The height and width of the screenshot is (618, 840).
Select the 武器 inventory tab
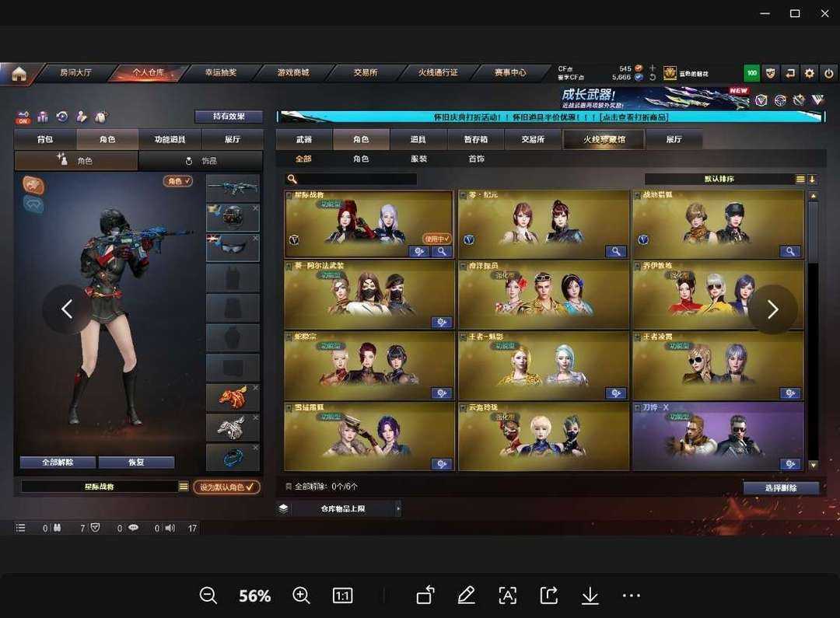click(x=304, y=139)
